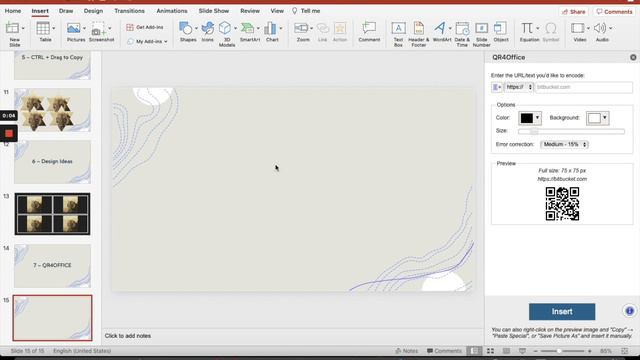The width and height of the screenshot is (640, 360).
Task: Open the Draw tab
Action: tap(66, 11)
